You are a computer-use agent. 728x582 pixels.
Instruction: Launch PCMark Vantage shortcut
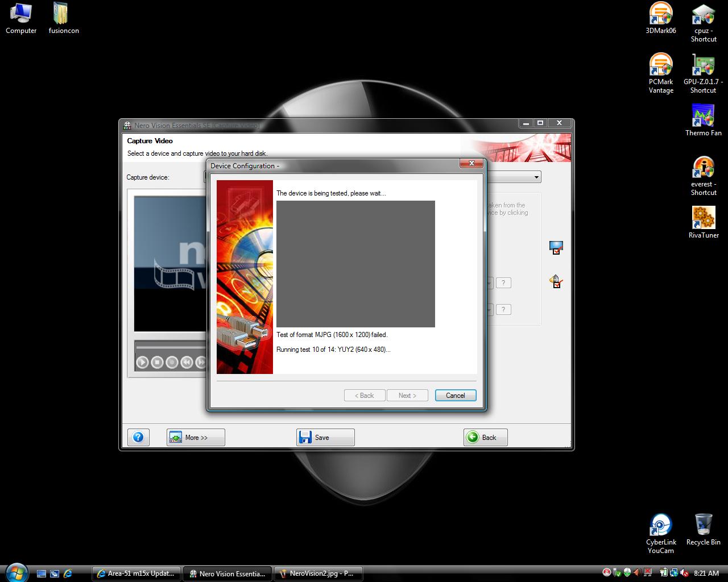661,73
